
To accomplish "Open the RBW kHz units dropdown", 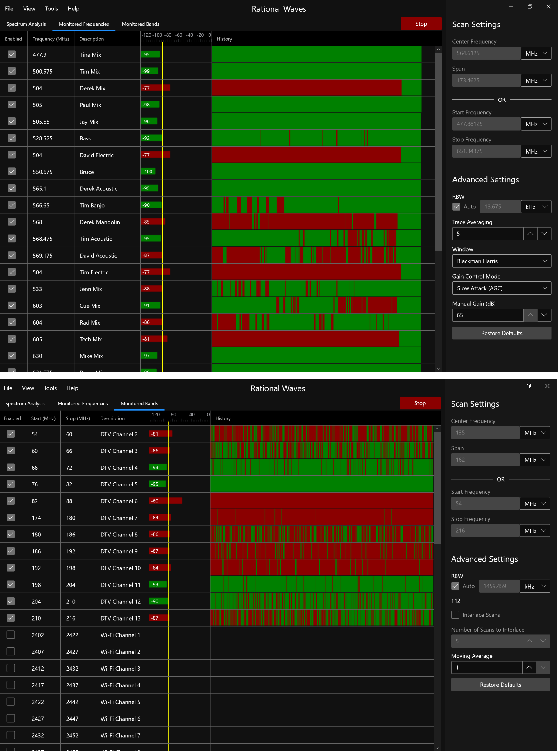I will tap(536, 206).
